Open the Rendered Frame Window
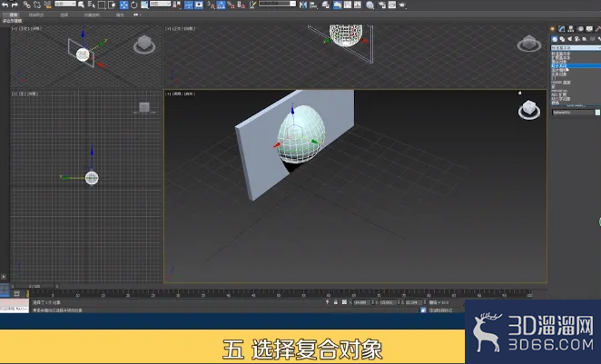The height and width of the screenshot is (364, 601). [392, 5]
